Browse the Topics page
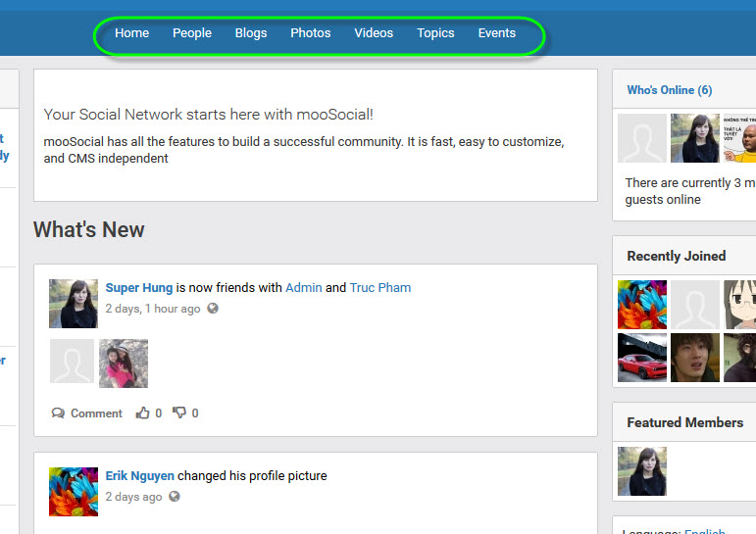Viewport: 756px width, 534px height. (x=435, y=33)
